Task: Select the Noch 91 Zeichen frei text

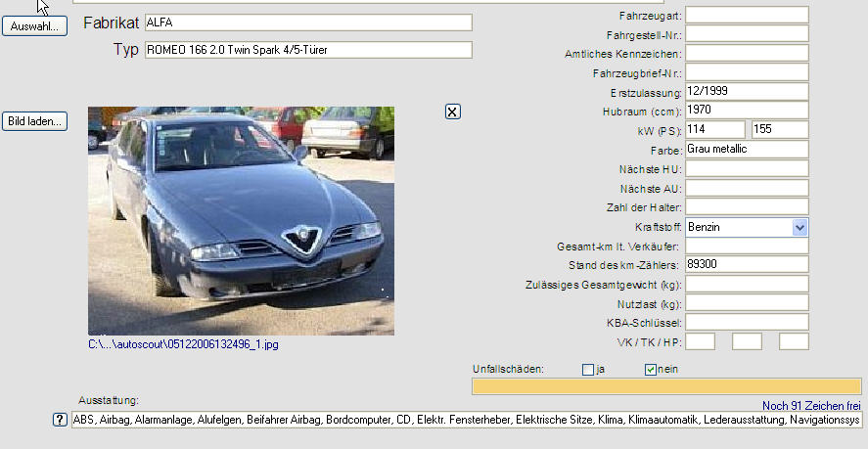Action: [811, 406]
